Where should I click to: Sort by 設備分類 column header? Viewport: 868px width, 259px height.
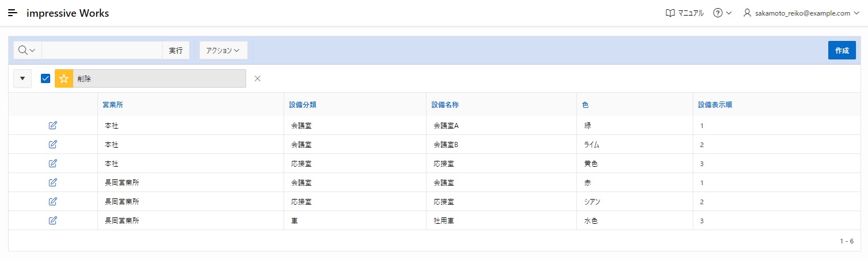(x=303, y=105)
